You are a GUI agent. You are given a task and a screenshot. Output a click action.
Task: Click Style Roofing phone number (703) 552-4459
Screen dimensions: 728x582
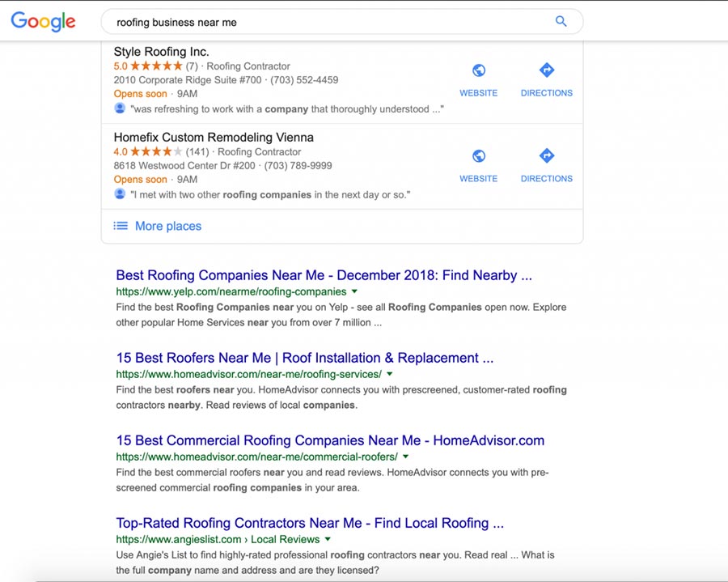(304, 80)
